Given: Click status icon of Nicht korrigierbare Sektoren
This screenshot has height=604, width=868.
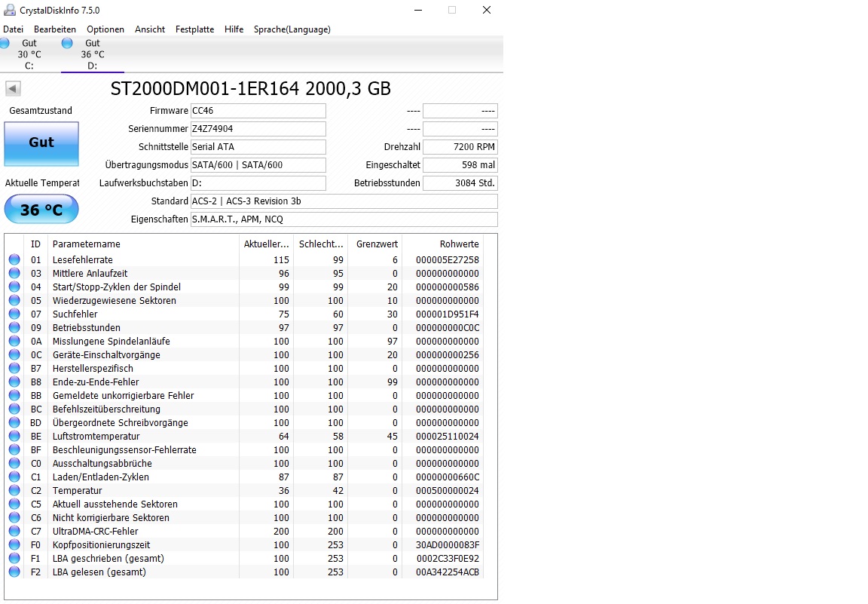Looking at the screenshot, I should [14, 517].
